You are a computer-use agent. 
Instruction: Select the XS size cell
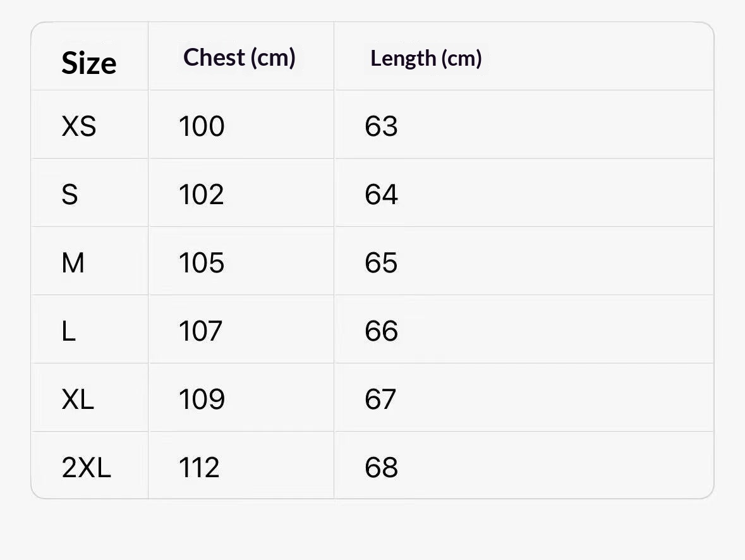tap(79, 126)
